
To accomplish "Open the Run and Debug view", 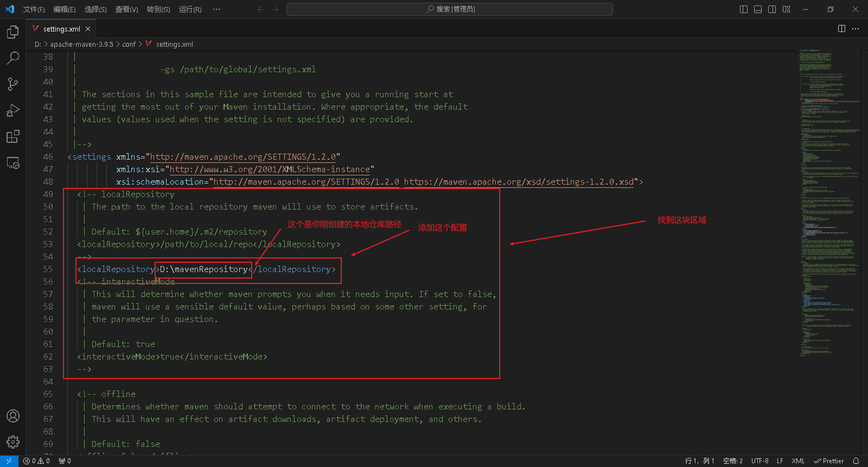I will click(x=13, y=110).
